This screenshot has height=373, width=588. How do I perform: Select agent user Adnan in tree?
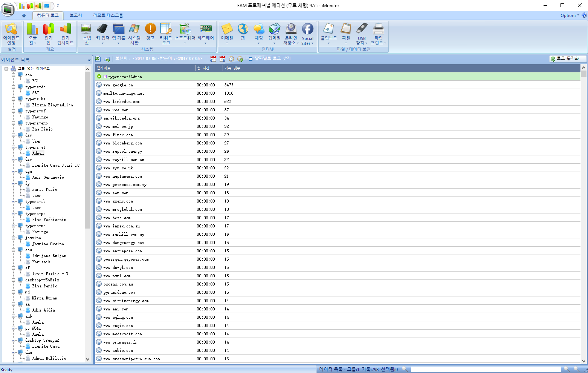click(38, 153)
